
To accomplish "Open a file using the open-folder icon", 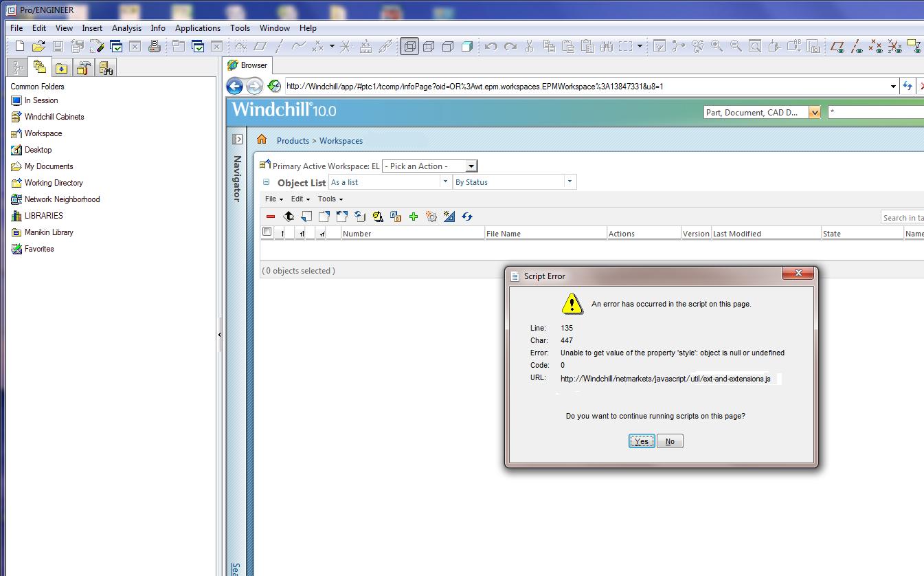I will coord(38,46).
